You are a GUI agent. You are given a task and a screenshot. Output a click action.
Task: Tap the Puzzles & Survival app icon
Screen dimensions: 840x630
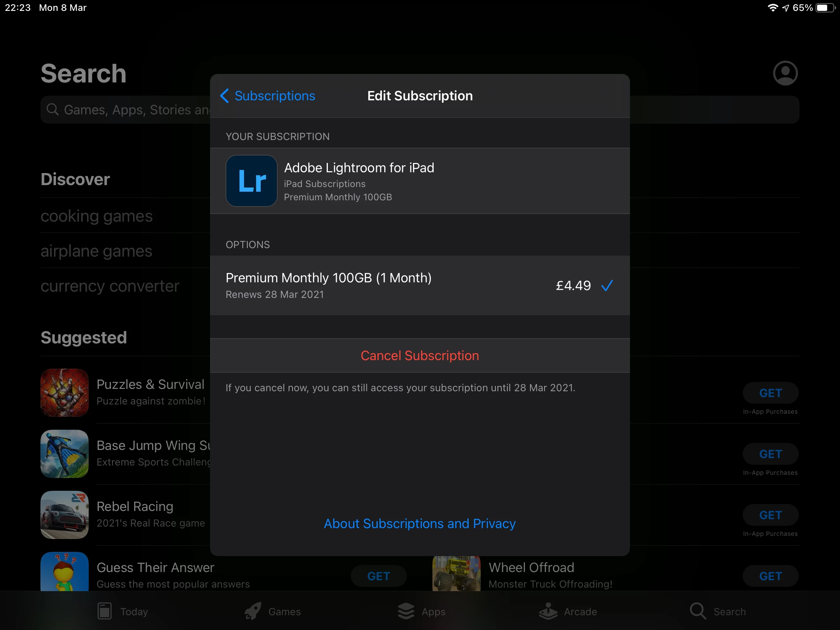pyautogui.click(x=65, y=393)
